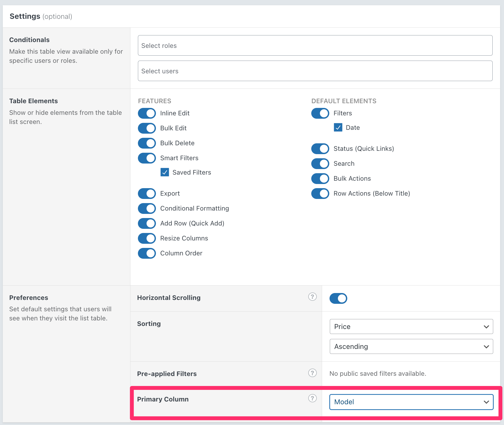Turn off Bulk Edit
This screenshot has height=425, width=504.
(146, 128)
